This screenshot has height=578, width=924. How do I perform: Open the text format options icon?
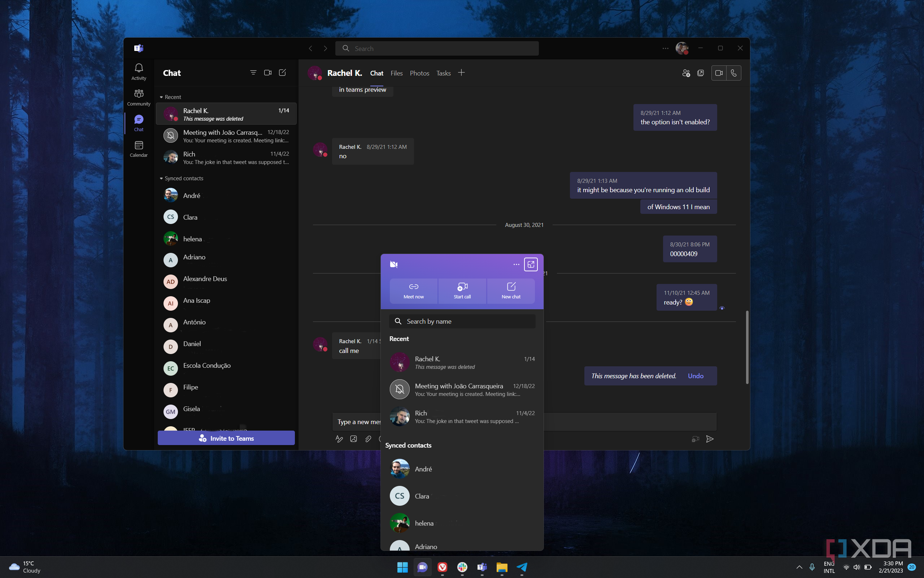coord(339,439)
